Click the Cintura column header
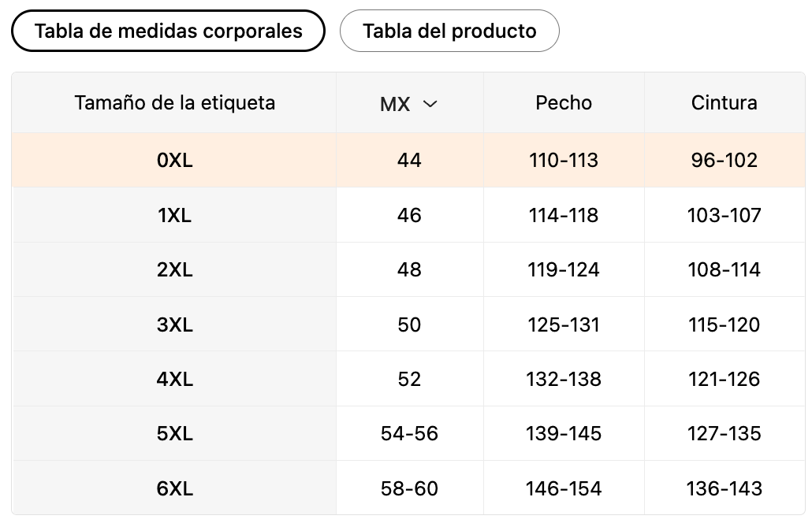 click(724, 102)
